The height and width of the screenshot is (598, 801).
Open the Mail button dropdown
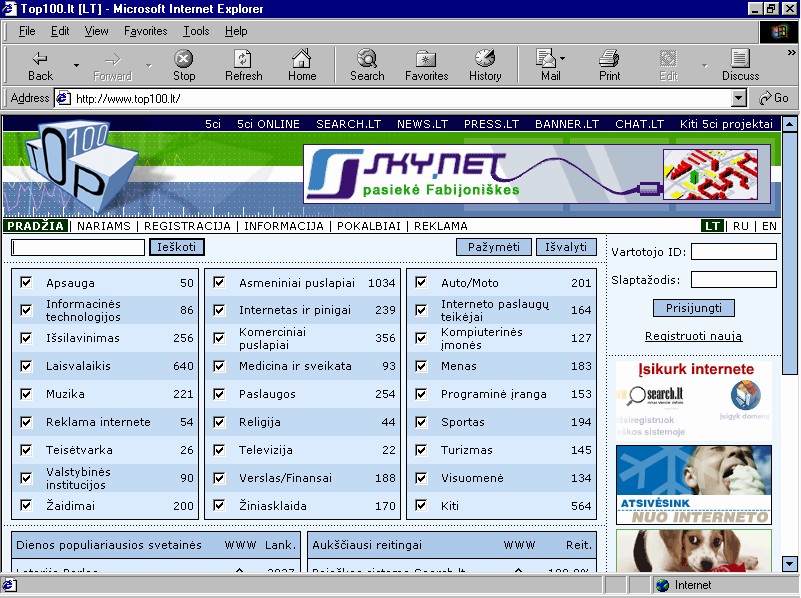coord(563,58)
